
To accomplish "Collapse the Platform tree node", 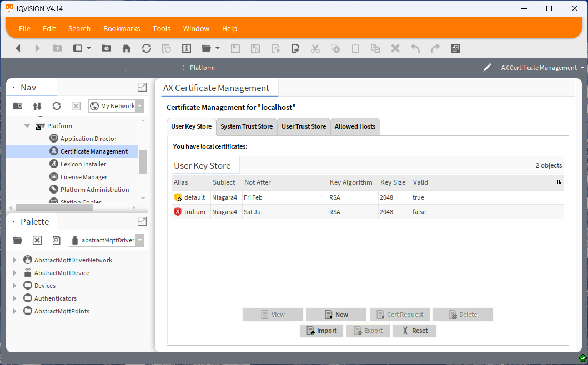I will coord(27,125).
